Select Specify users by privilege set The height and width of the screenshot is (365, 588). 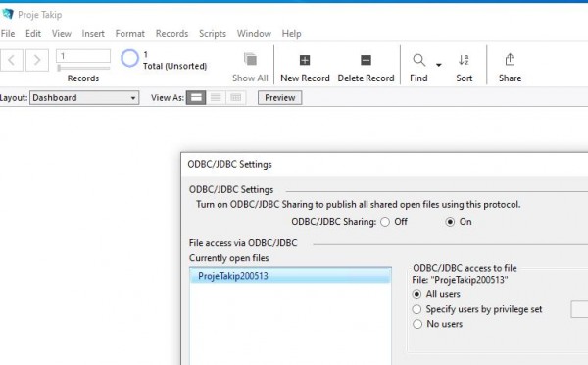[x=416, y=309]
